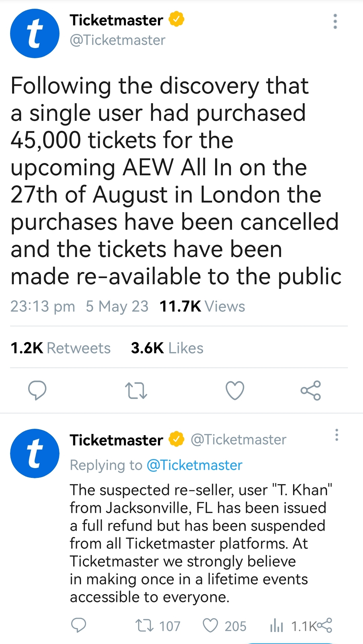Open three-dot menu on reply tweet

coord(336,435)
